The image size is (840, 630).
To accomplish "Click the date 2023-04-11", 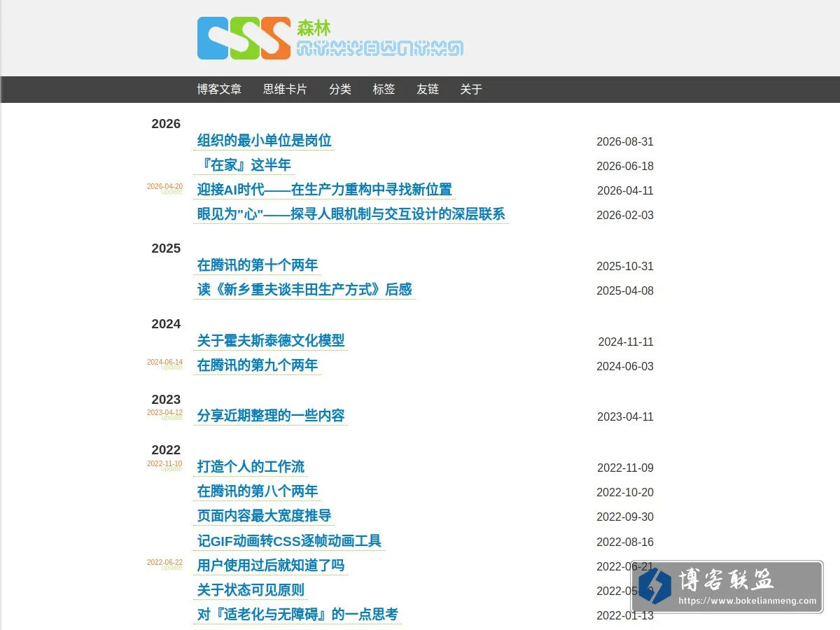I will pyautogui.click(x=625, y=416).
